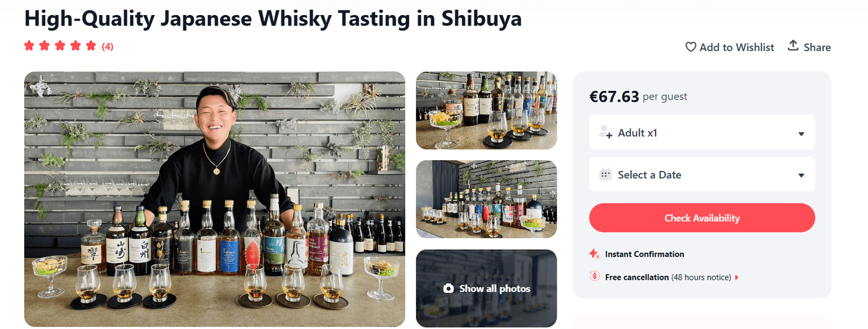Click the Check Availability button
Viewport: 868px width, 329px height.
[x=702, y=218]
